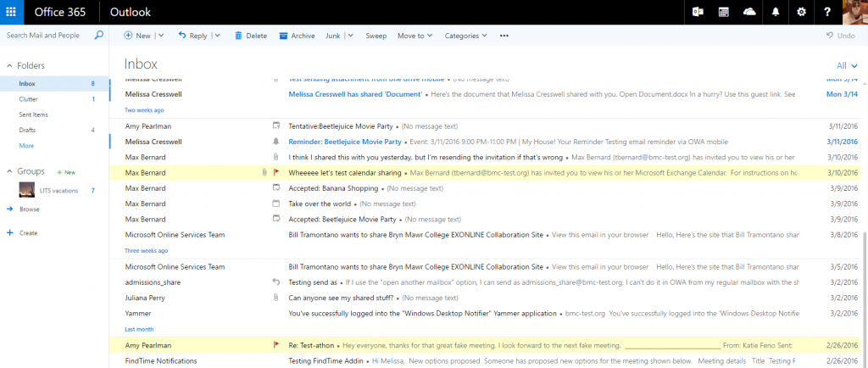Collapse the Folders section
The image size is (868, 368).
click(9, 65)
